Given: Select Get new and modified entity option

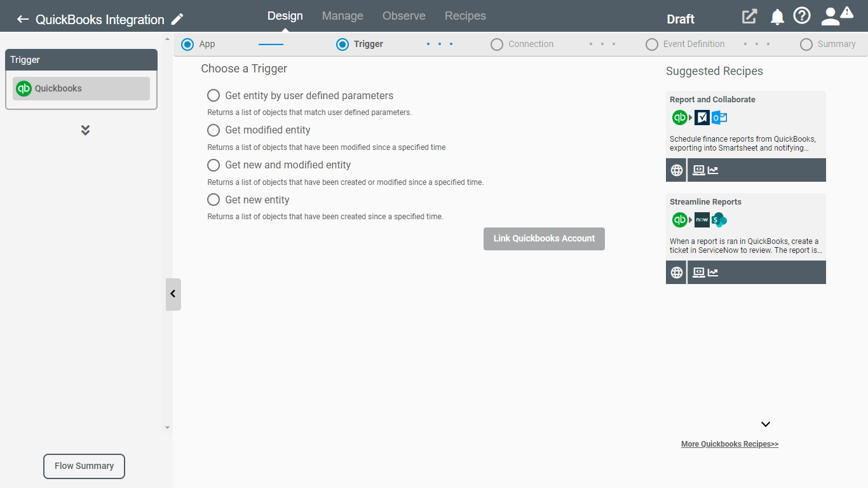Looking at the screenshot, I should 214,165.
